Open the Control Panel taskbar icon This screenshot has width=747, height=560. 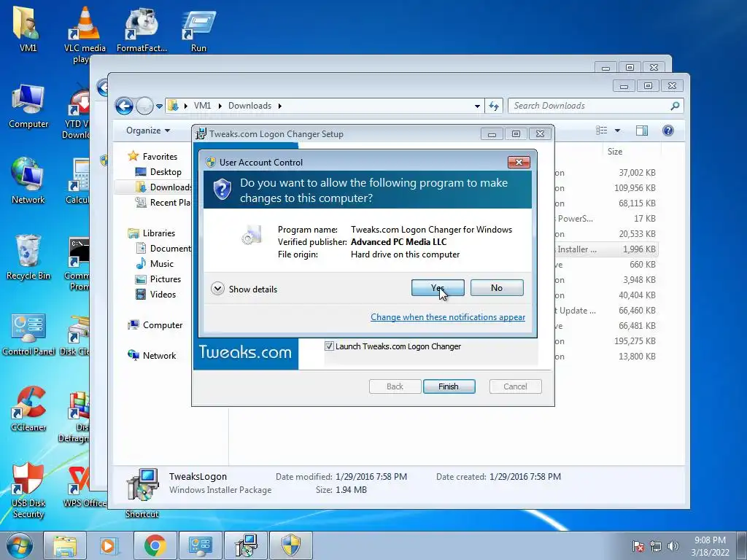point(200,545)
